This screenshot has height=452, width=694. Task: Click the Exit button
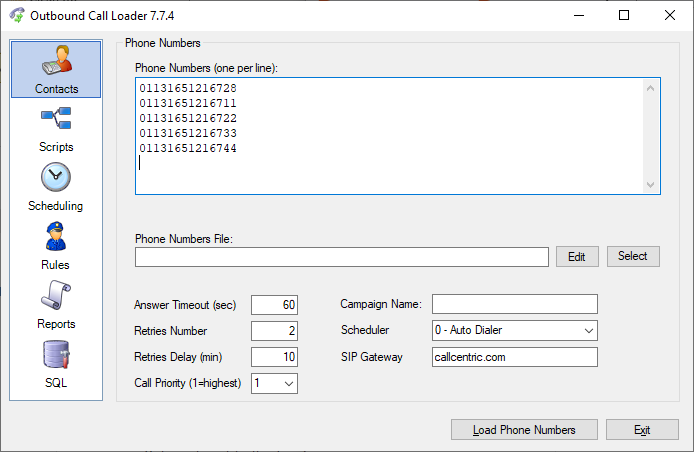pos(642,430)
